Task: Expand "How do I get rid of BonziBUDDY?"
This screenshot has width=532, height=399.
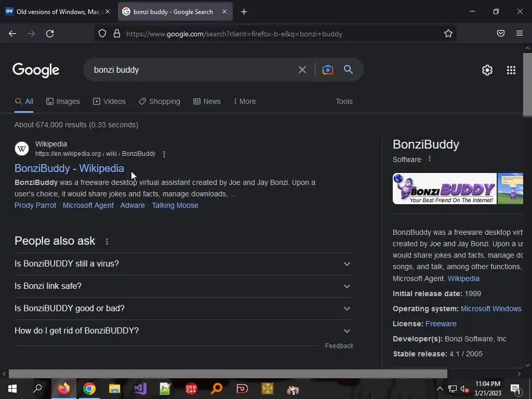Action: click(183, 331)
